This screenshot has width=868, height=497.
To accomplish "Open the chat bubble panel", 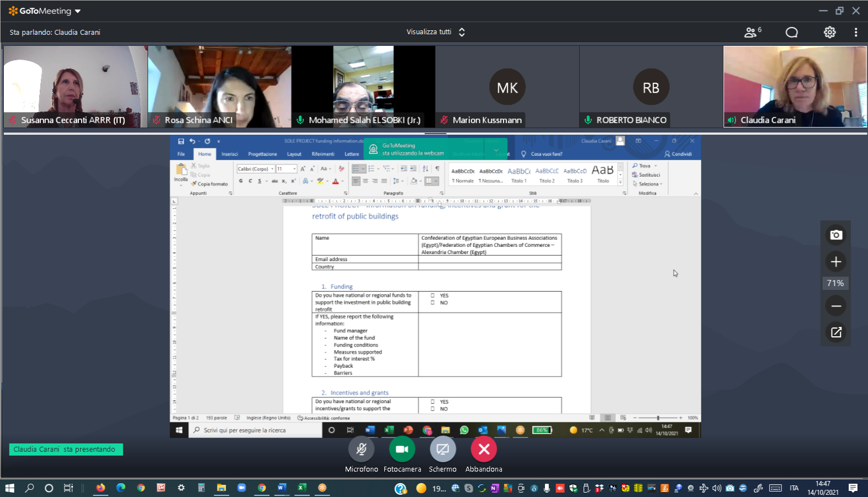I will (792, 32).
